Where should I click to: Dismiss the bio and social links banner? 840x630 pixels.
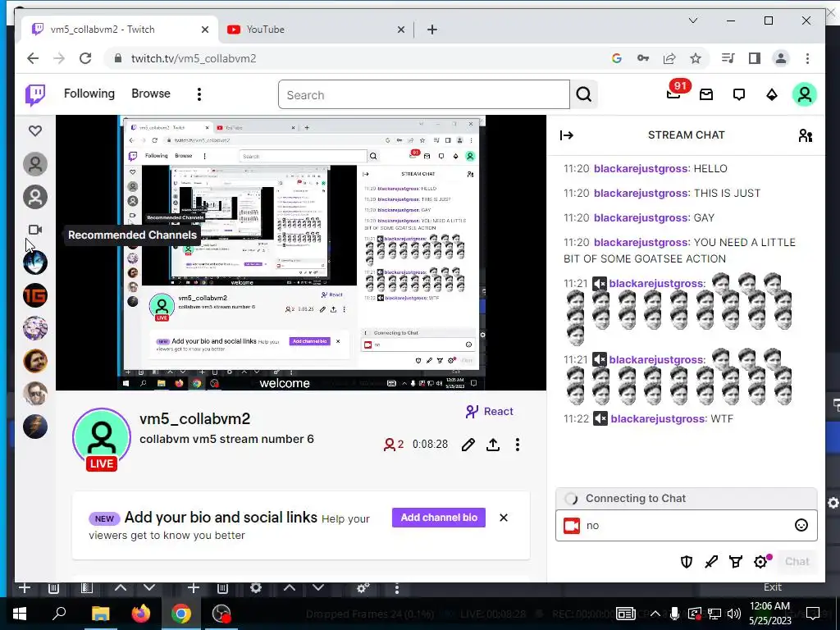pyautogui.click(x=504, y=518)
